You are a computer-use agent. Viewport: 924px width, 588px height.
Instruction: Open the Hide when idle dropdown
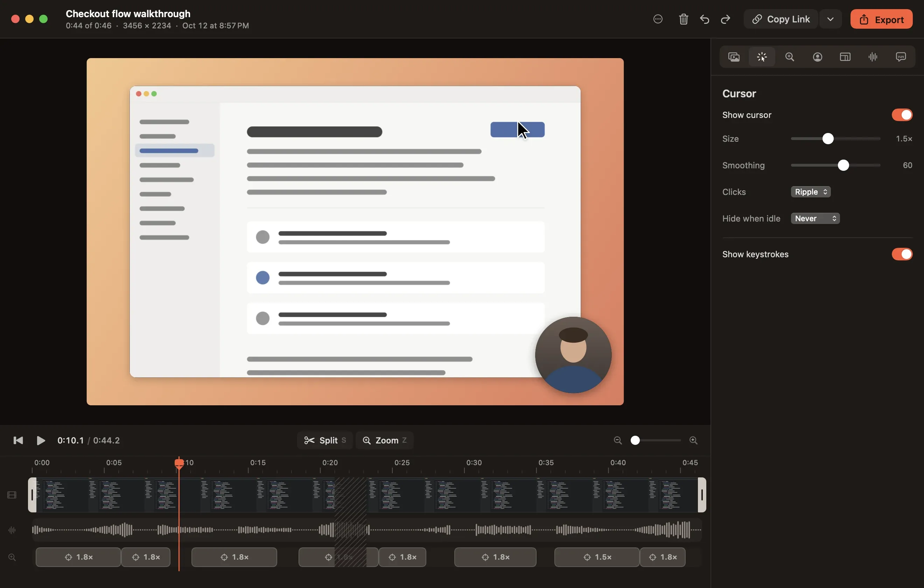815,218
